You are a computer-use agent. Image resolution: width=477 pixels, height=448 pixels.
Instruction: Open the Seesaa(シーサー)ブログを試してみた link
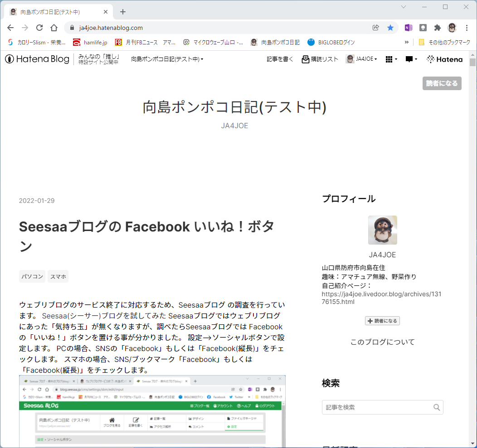click(x=104, y=316)
